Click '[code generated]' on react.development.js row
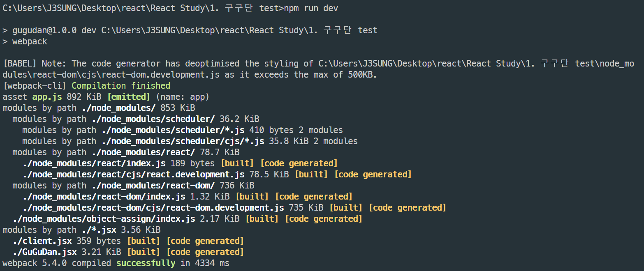The width and height of the screenshot is (644, 271). click(x=373, y=175)
